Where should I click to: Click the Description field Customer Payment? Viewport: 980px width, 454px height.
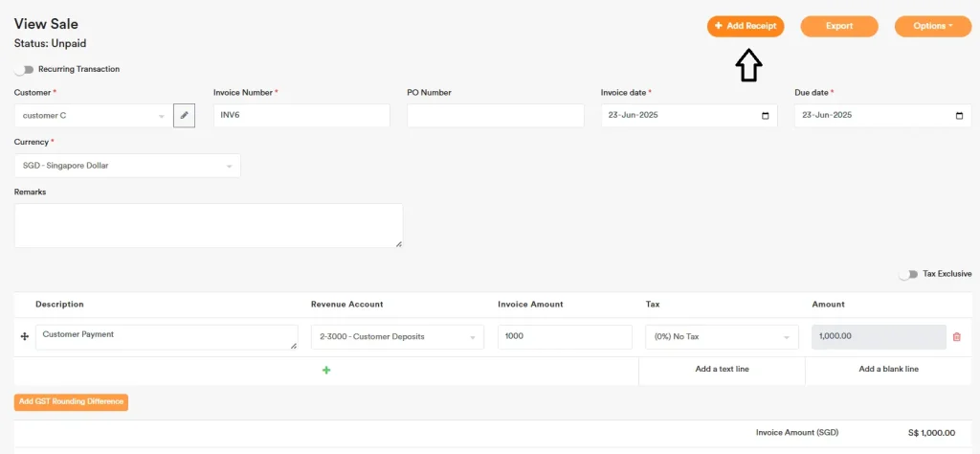pos(167,337)
